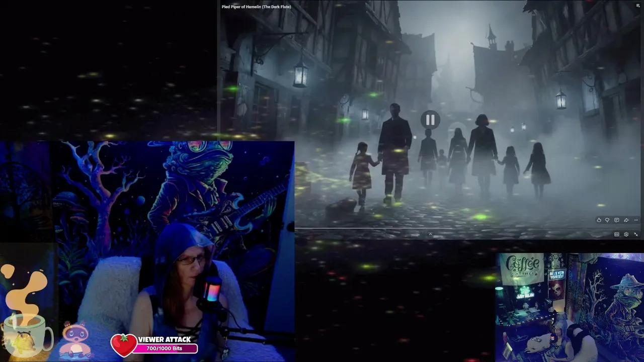Open the three-dot more actions menu
This screenshot has width=644, height=362.
[636, 220]
